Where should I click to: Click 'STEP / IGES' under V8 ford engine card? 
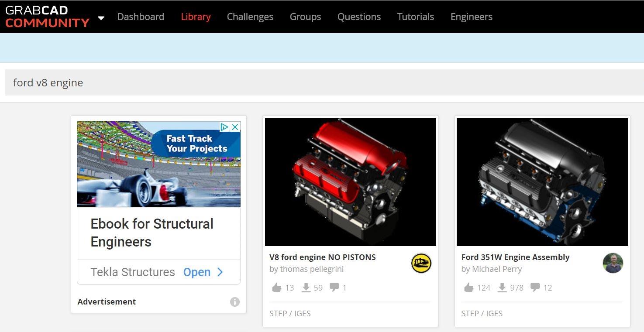coord(290,313)
